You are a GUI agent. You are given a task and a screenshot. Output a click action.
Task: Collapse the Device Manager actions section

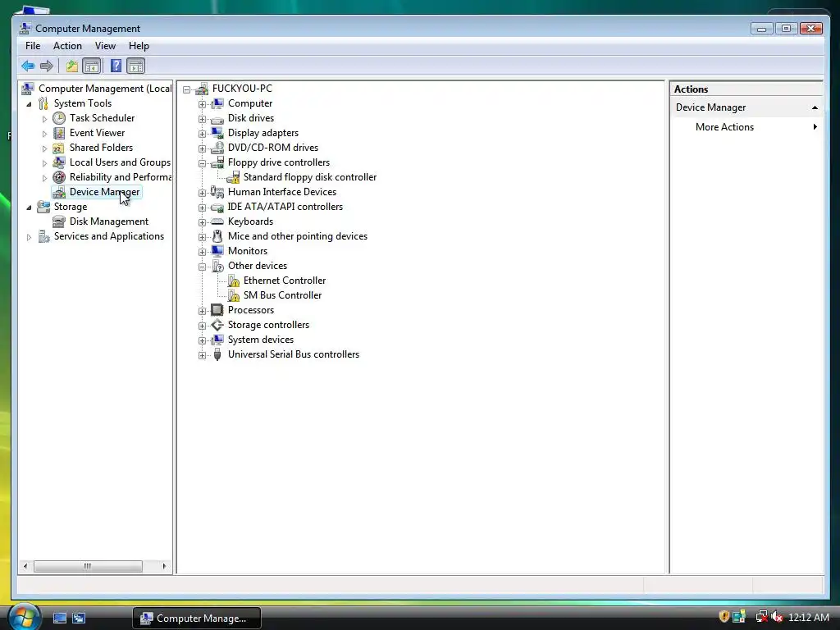[815, 107]
